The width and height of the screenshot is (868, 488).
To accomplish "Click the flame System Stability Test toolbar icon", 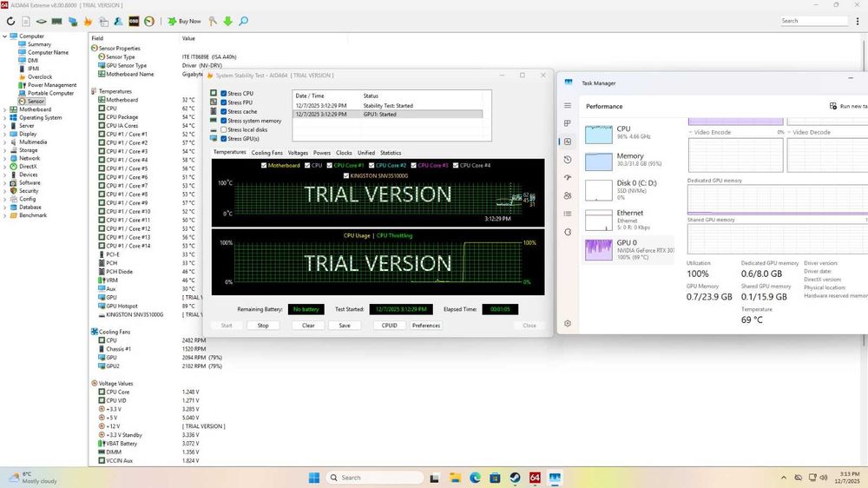I will point(88,21).
